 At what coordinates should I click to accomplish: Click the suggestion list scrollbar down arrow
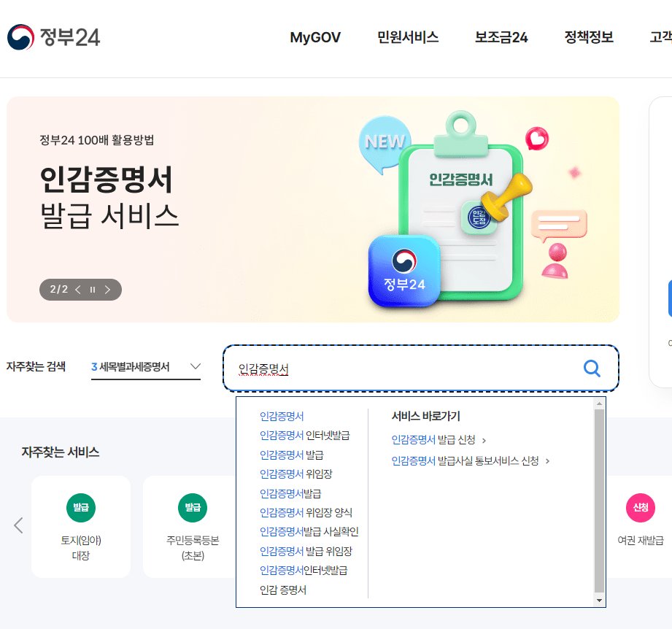tap(599, 601)
